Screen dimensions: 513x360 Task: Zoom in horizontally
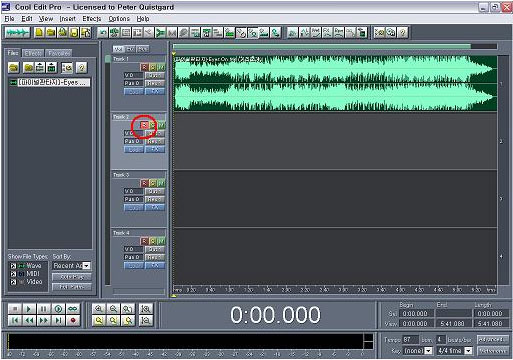pos(99,309)
